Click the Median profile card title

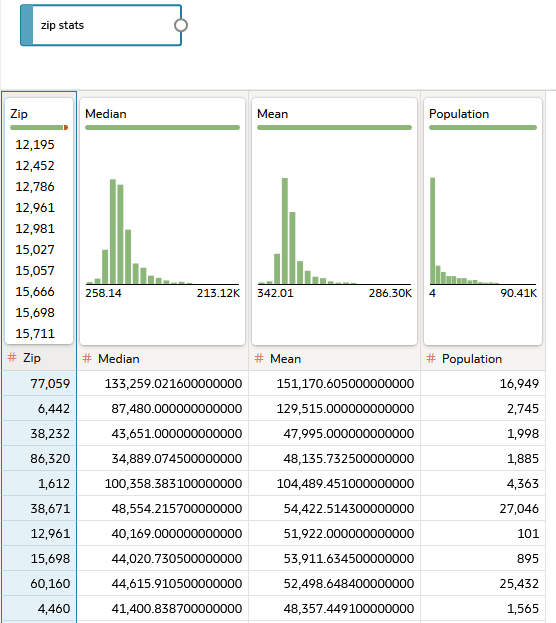[x=106, y=114]
